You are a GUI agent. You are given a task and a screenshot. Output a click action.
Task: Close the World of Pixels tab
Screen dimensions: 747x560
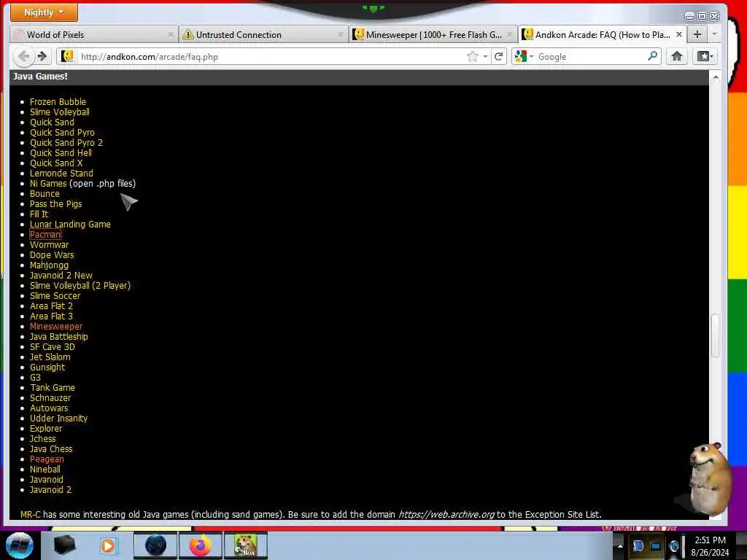pyautogui.click(x=170, y=34)
